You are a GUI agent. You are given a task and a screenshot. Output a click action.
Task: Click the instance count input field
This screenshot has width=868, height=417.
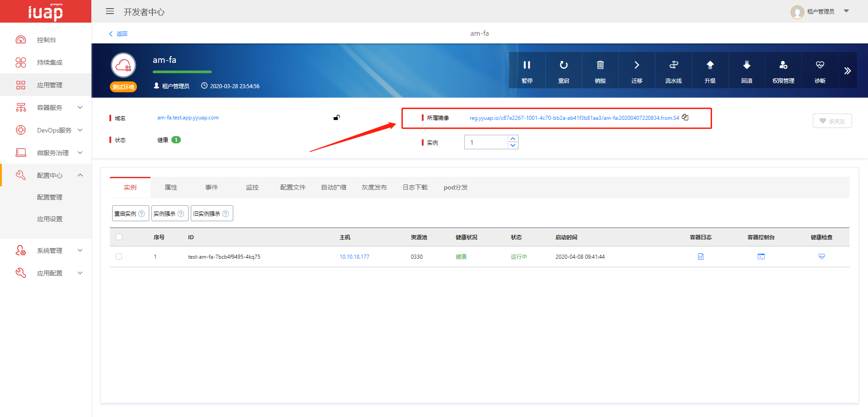tap(486, 142)
